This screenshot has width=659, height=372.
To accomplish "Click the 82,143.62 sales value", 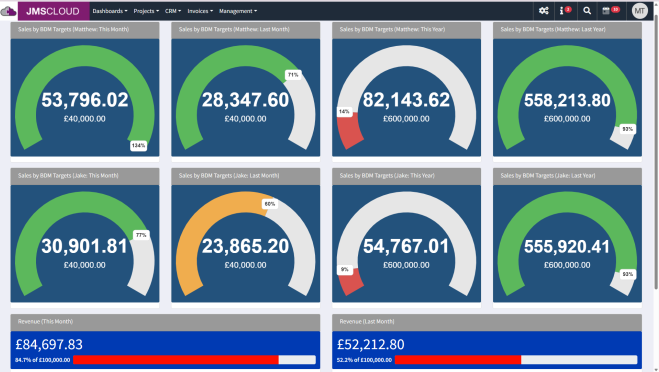I will (406, 100).
